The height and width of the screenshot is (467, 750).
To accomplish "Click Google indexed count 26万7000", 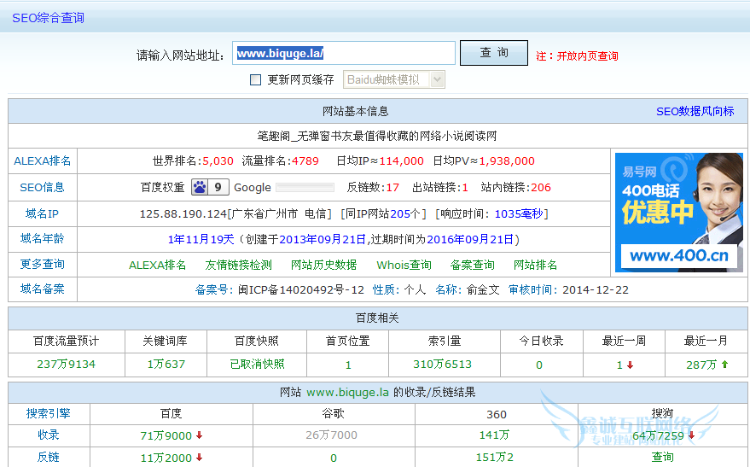I will tap(331, 435).
